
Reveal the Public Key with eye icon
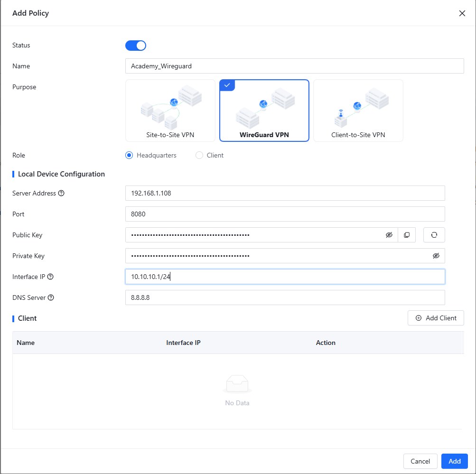click(389, 235)
